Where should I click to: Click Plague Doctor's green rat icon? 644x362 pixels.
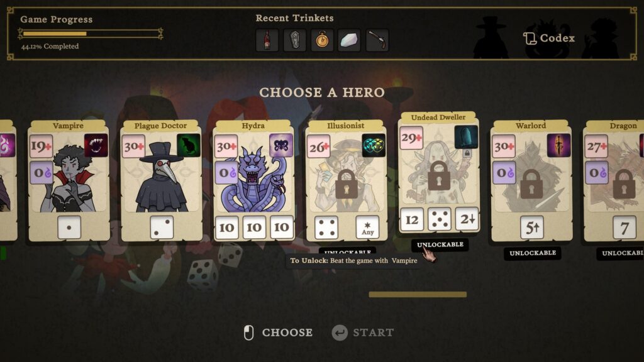coord(189,145)
